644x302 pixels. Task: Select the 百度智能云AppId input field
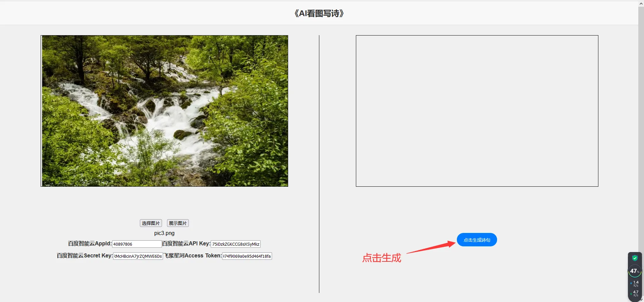(136, 244)
